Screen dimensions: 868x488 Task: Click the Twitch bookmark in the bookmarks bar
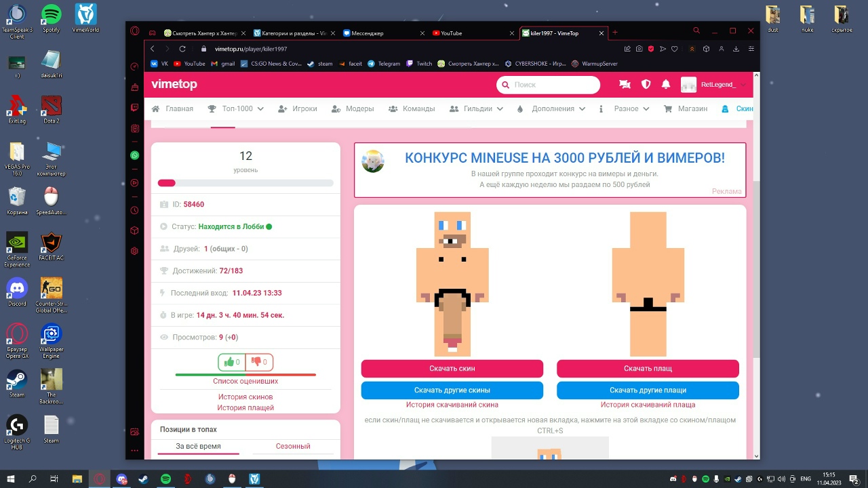[x=419, y=63]
